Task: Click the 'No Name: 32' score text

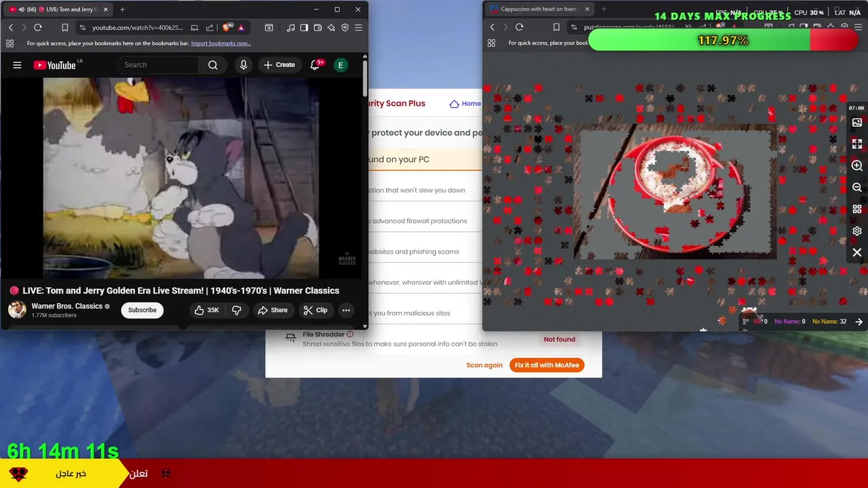Action: click(829, 322)
